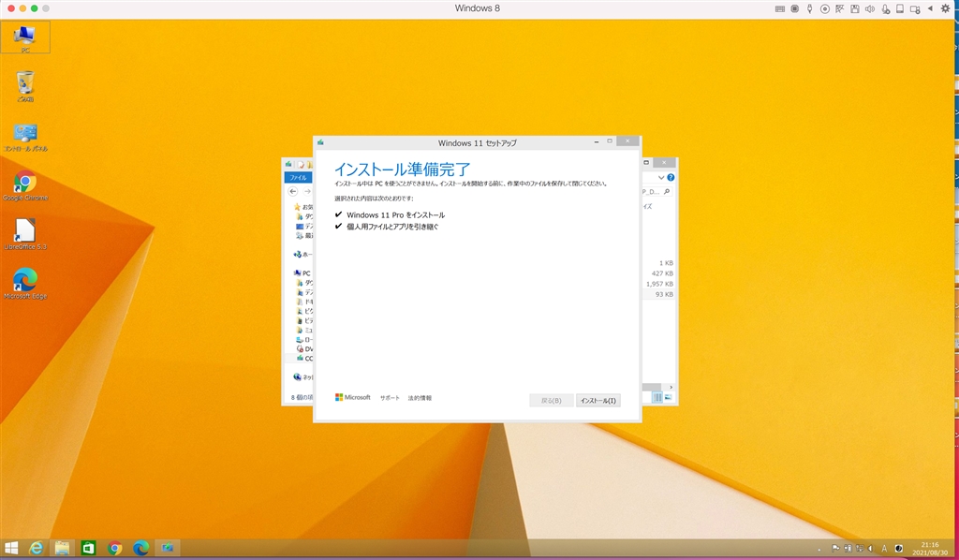The width and height of the screenshot is (959, 560).
Task: Open LibreOffice 5.3 desktop shortcut
Action: tap(25, 235)
